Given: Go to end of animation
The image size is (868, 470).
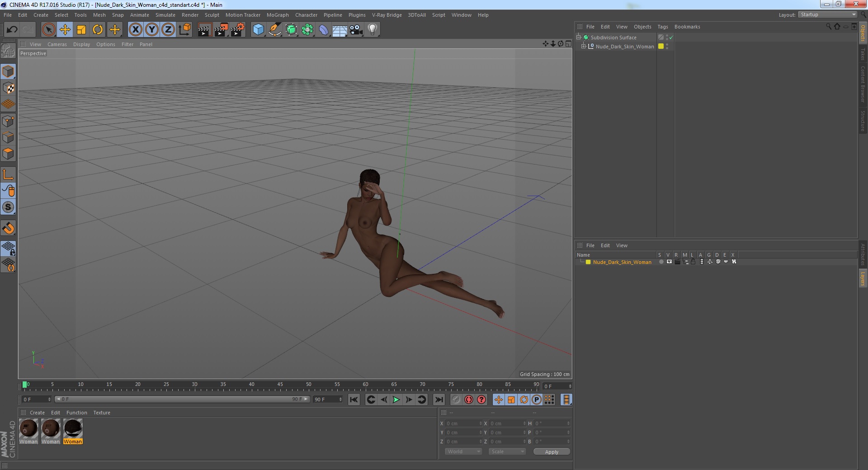Looking at the screenshot, I should point(439,399).
